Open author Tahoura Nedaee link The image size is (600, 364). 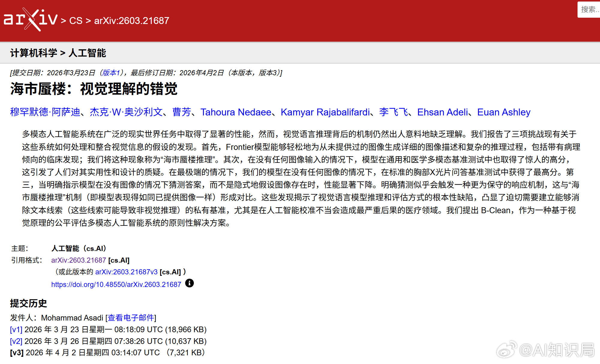pyautogui.click(x=236, y=112)
